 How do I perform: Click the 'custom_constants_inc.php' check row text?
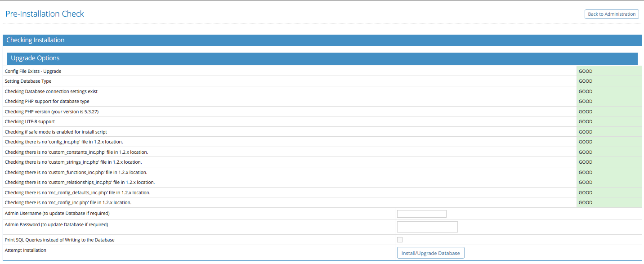pyautogui.click(x=76, y=152)
